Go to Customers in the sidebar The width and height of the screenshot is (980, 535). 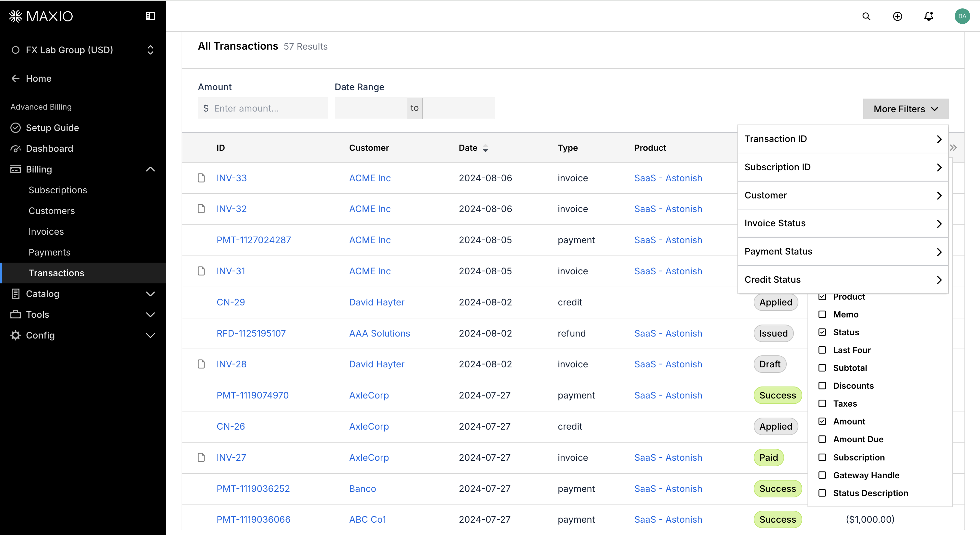pos(52,210)
